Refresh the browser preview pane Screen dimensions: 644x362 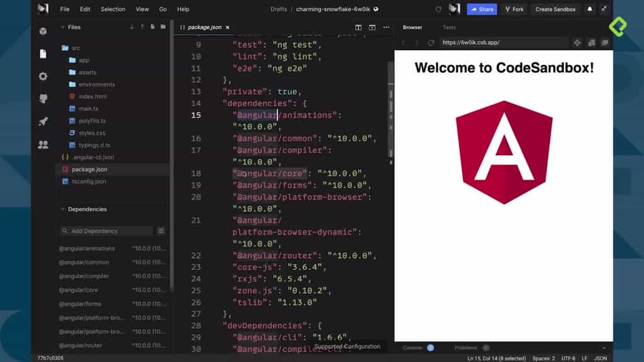pos(431,43)
